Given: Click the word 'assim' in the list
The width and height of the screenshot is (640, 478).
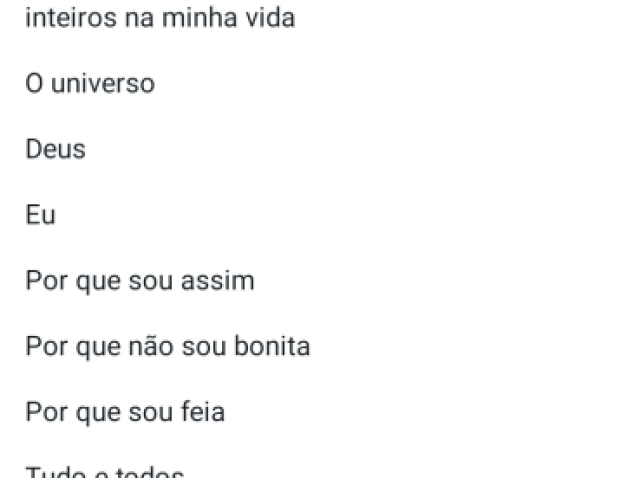Looking at the screenshot, I should [218, 281].
